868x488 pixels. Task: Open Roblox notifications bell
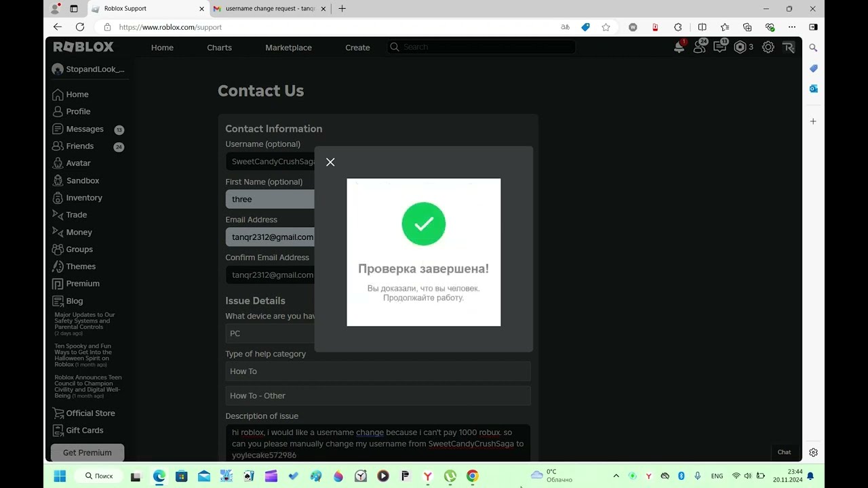point(679,47)
